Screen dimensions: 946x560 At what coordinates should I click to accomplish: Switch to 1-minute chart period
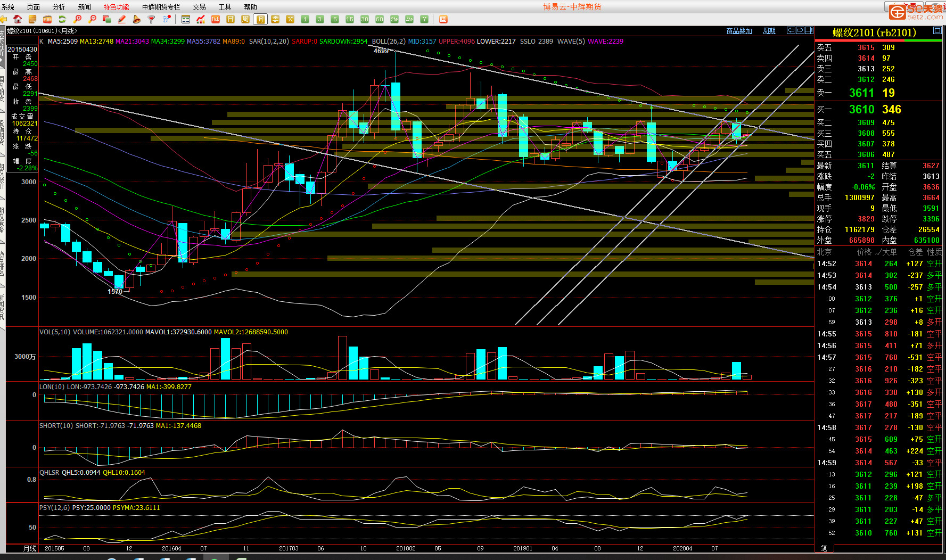(x=305, y=19)
